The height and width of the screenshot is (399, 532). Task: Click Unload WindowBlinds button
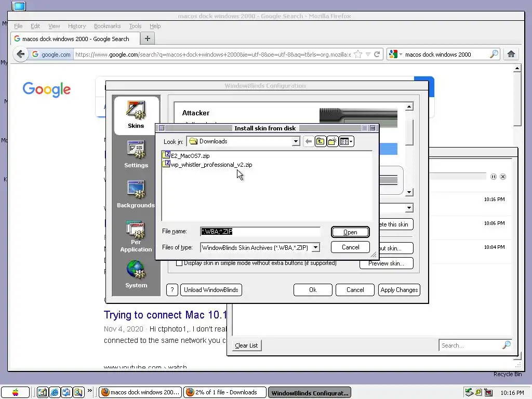pos(211,290)
